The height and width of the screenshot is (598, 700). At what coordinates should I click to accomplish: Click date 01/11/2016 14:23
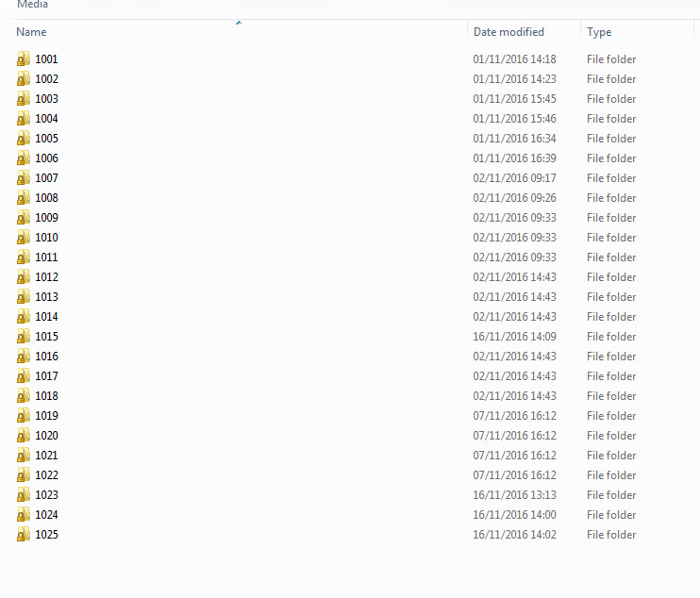pos(514,79)
